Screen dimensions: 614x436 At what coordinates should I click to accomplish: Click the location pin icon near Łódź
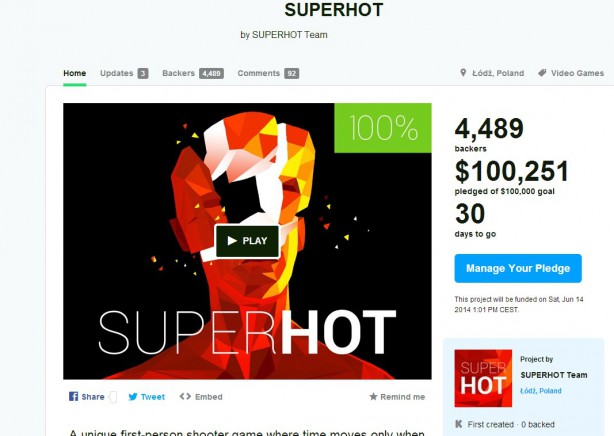tap(463, 73)
